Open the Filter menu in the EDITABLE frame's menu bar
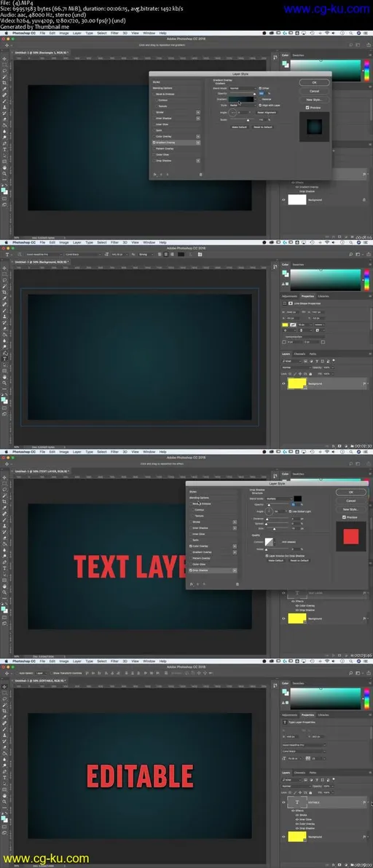 (x=114, y=661)
